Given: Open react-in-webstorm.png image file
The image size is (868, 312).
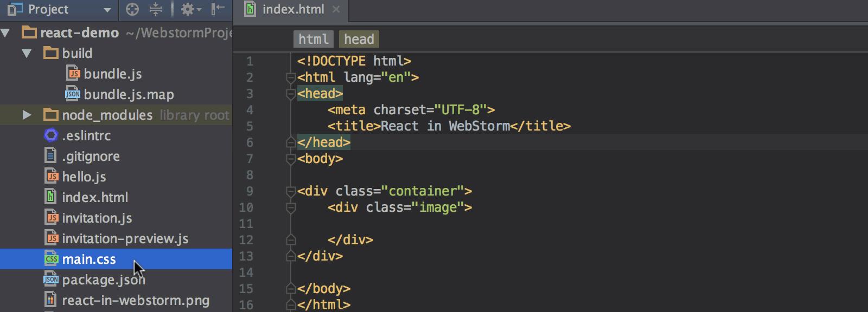Looking at the screenshot, I should point(136,300).
